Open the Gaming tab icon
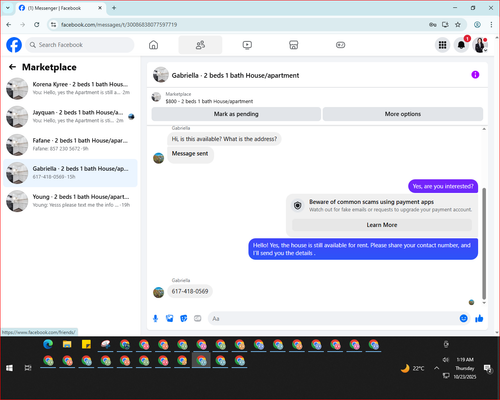Screen dimensions: 500x400 coord(340,45)
